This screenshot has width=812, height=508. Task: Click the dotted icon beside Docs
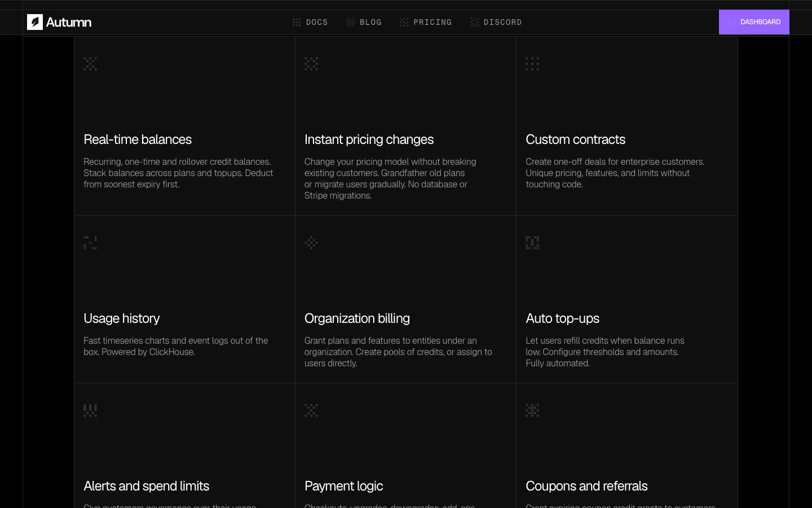297,22
